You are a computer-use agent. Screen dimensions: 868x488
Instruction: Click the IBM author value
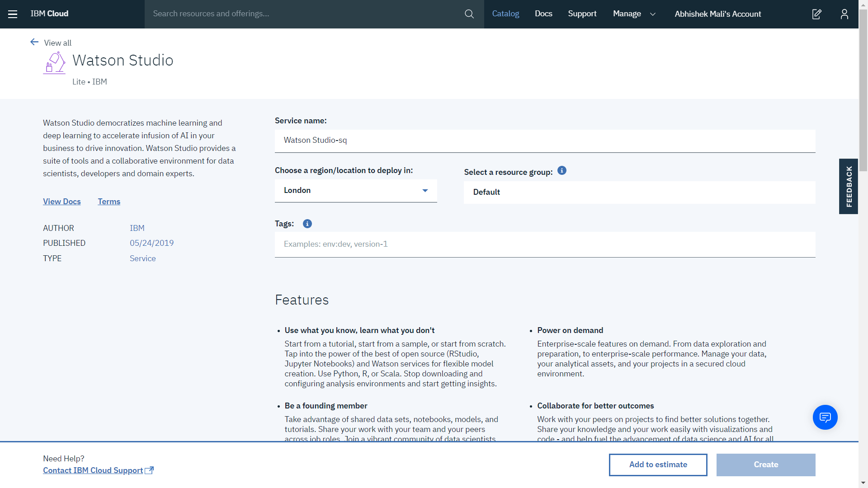click(137, 228)
